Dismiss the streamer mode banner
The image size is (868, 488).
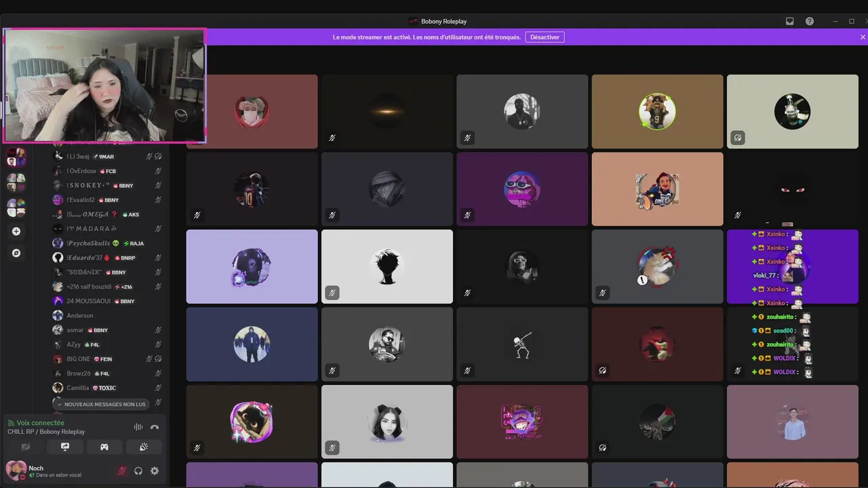(863, 37)
